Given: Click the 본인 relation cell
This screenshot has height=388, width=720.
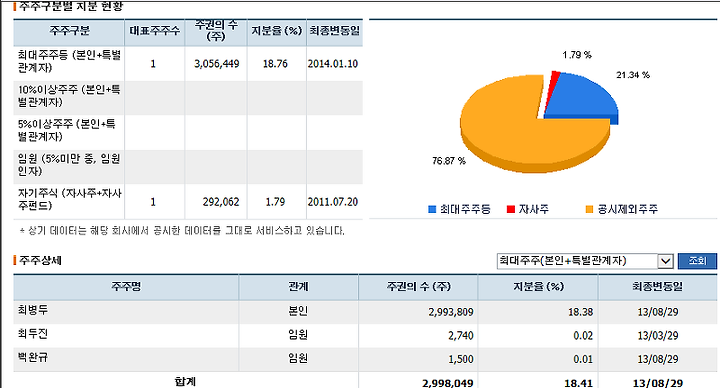Looking at the screenshot, I should 298,311.
